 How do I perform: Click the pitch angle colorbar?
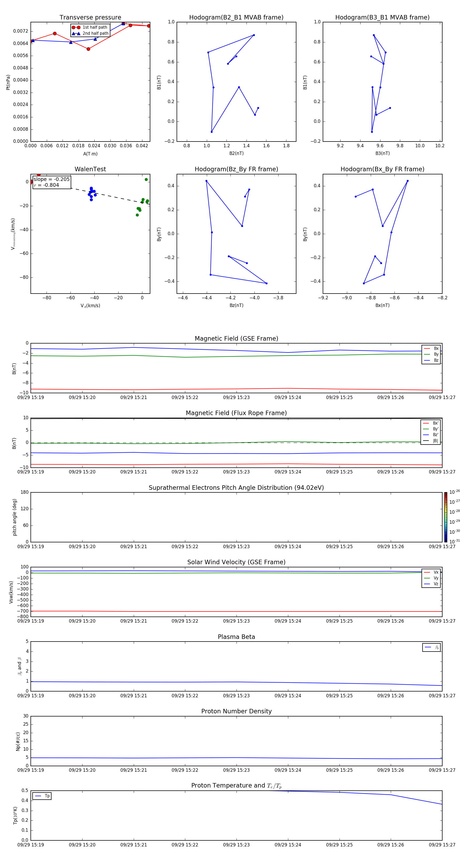[446, 517]
